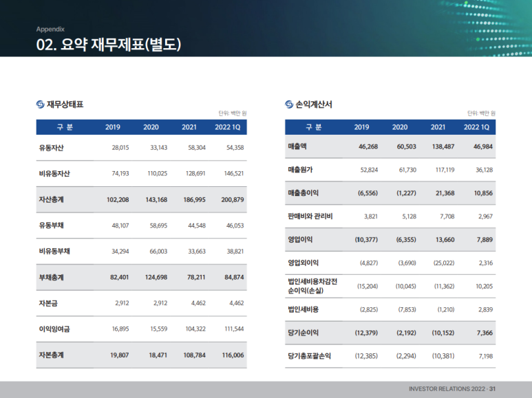Click the slide title 02. 요약 재무제표(별도)

pyautogui.click(x=109, y=45)
